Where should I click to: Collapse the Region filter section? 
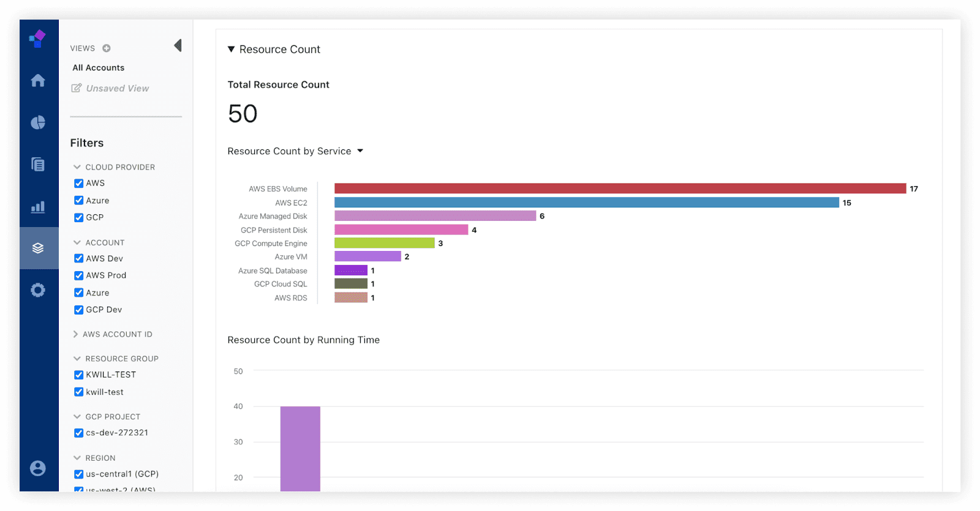coord(77,458)
